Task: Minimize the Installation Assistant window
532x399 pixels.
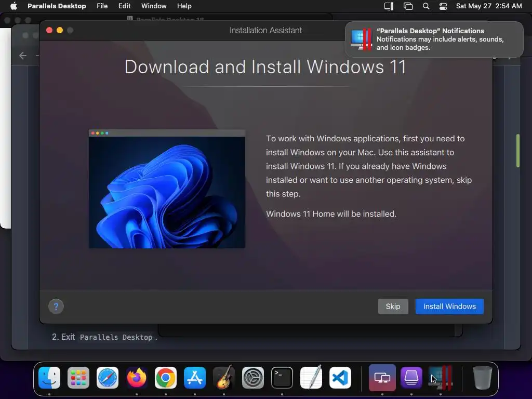Action: click(x=60, y=30)
